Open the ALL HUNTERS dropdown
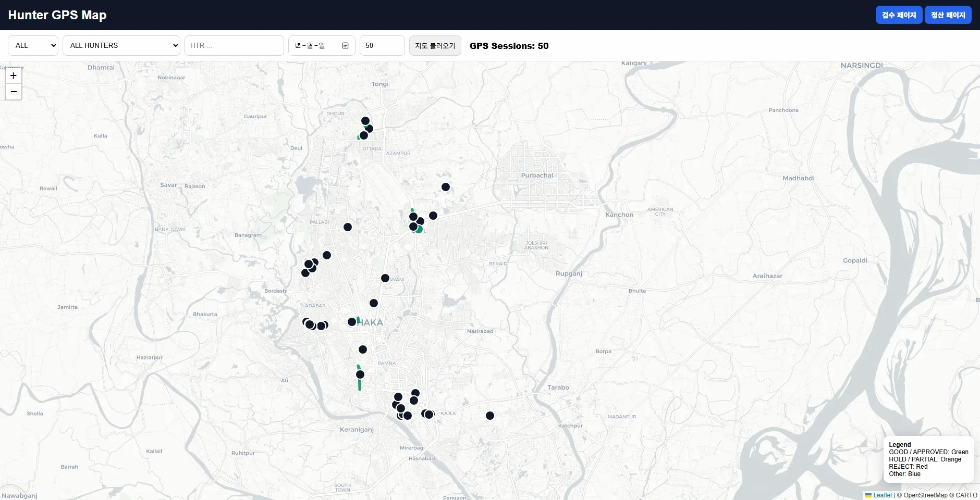Screen dimensions: 980x500 (121, 45)
